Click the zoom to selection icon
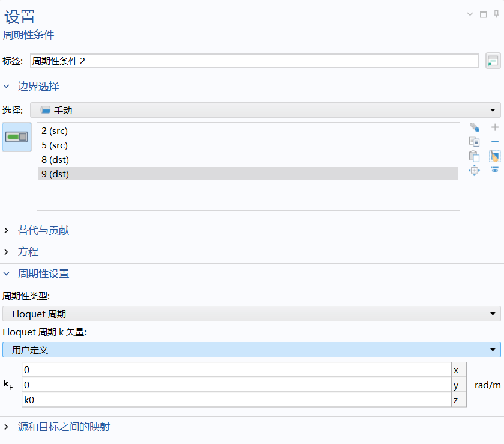Image resolution: width=504 pixels, height=444 pixels. pos(475,170)
